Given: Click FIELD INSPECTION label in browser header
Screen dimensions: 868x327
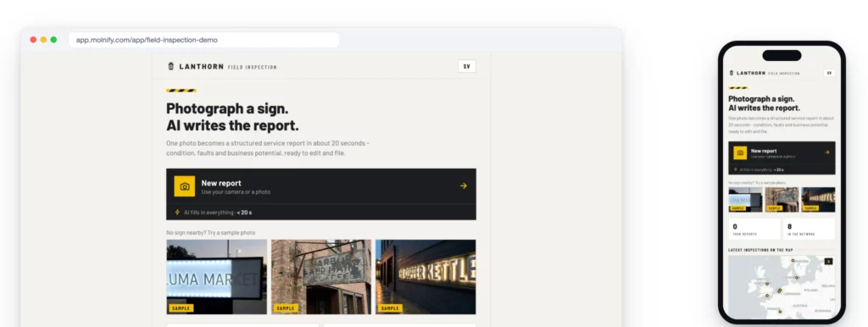Looking at the screenshot, I should click(x=253, y=68).
